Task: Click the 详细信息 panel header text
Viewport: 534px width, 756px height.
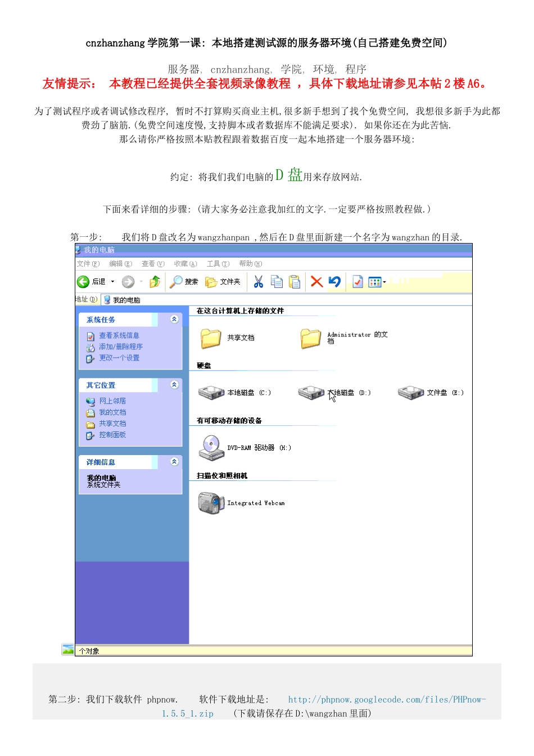Action: click(101, 462)
